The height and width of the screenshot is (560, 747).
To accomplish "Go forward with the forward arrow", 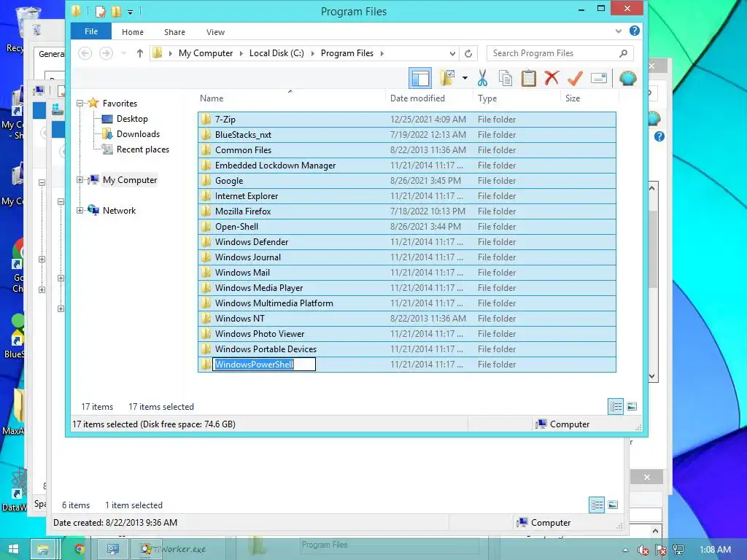I will pyautogui.click(x=106, y=53).
